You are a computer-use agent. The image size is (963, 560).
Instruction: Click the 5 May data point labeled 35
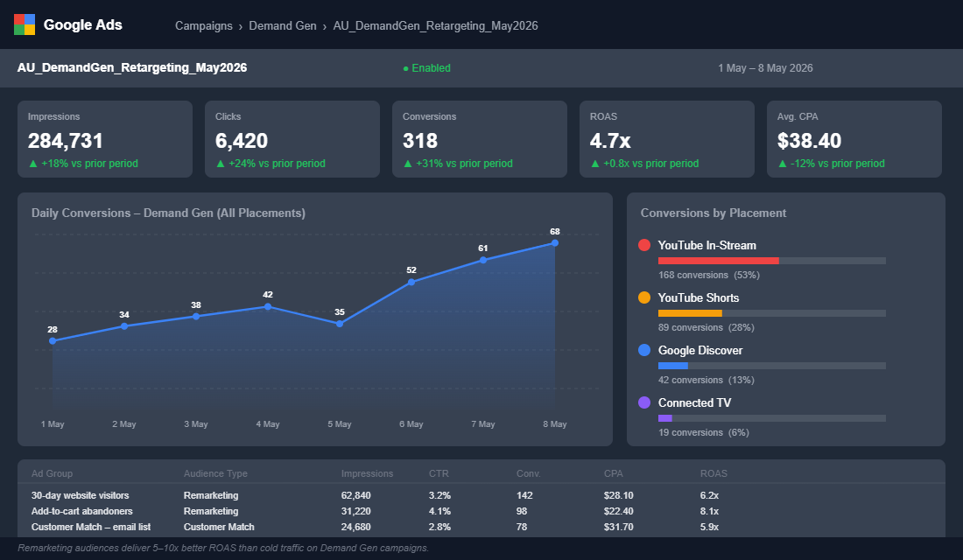340,324
